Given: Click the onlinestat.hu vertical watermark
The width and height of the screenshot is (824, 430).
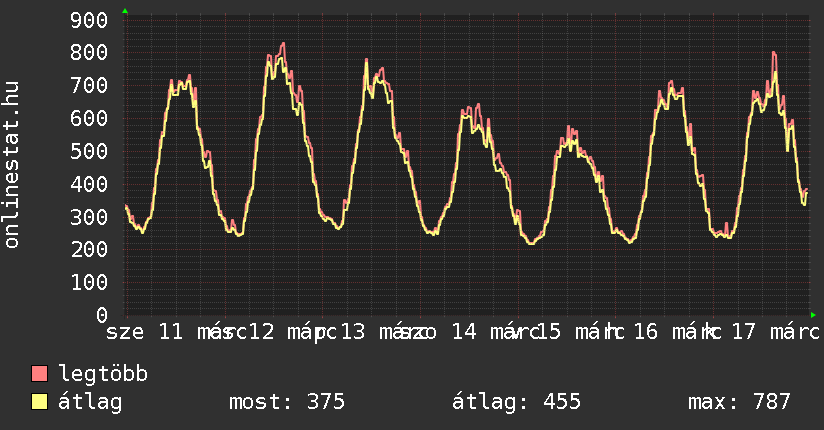Looking at the screenshot, I should (12, 165).
